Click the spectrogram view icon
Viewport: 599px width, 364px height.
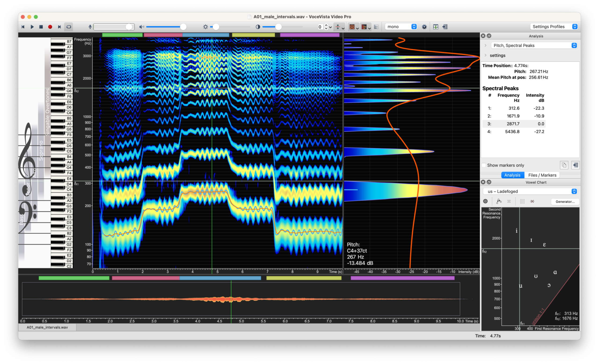352,27
